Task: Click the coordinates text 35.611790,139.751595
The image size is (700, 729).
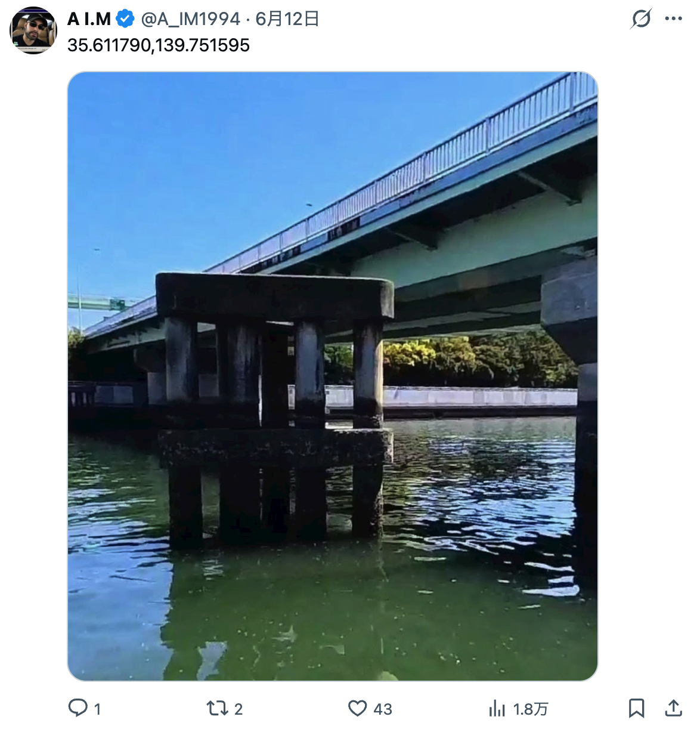Action: (x=159, y=45)
